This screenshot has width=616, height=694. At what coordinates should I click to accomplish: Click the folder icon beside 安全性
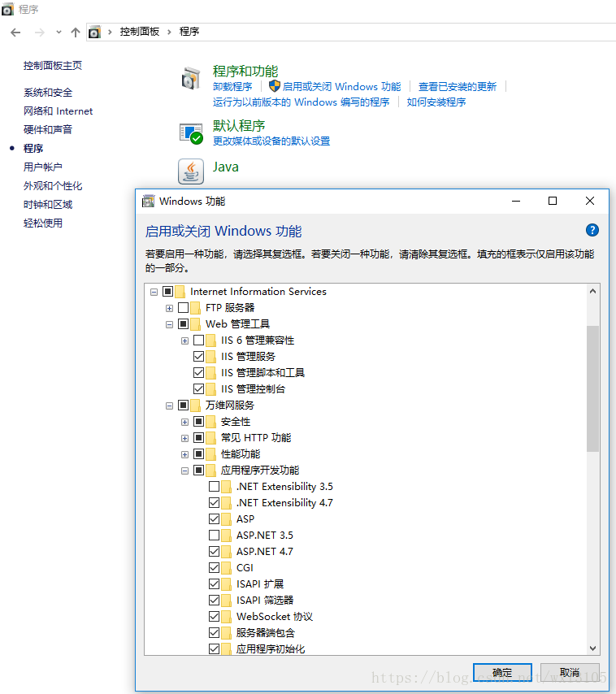click(210, 422)
